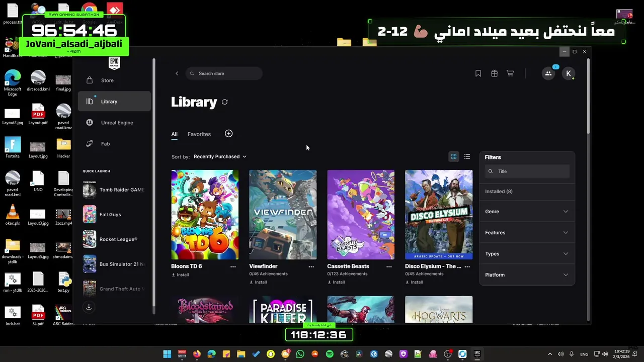Select the ARC Raiders desktop shortcut

pos(63,315)
